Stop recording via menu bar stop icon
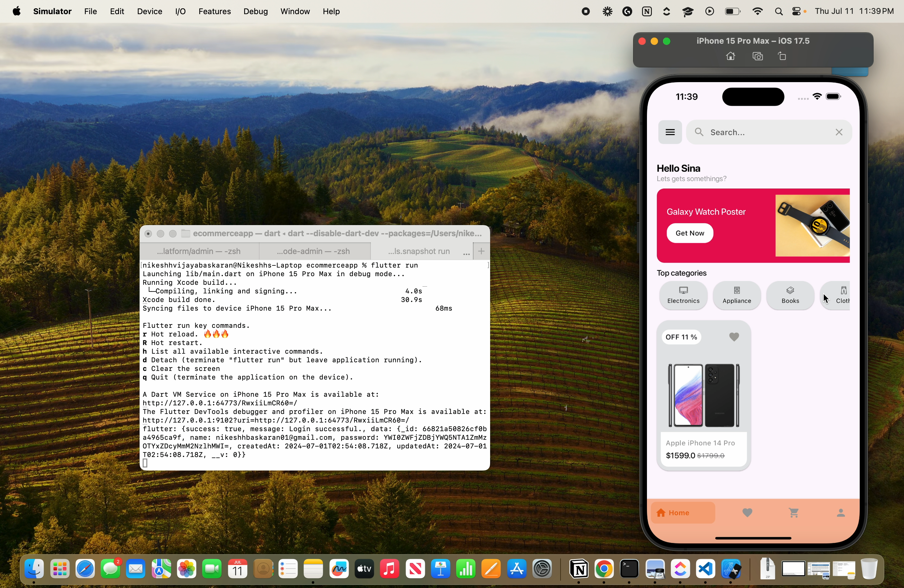 [x=586, y=11]
